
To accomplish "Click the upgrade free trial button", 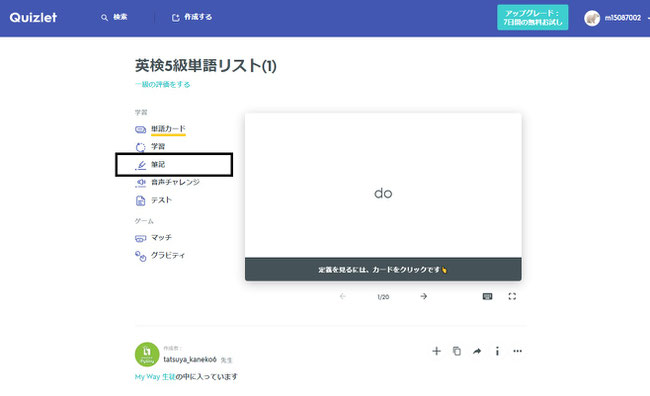I will pos(533,17).
